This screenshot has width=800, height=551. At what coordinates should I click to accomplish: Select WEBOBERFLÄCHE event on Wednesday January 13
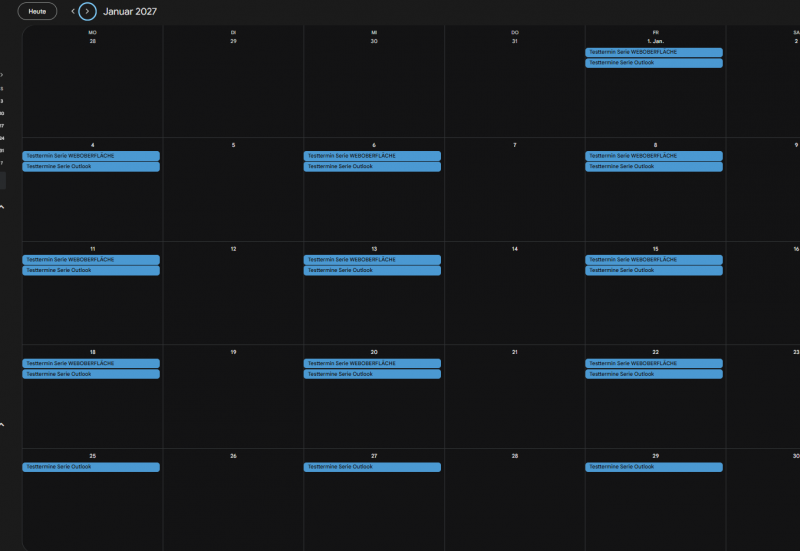pos(372,260)
